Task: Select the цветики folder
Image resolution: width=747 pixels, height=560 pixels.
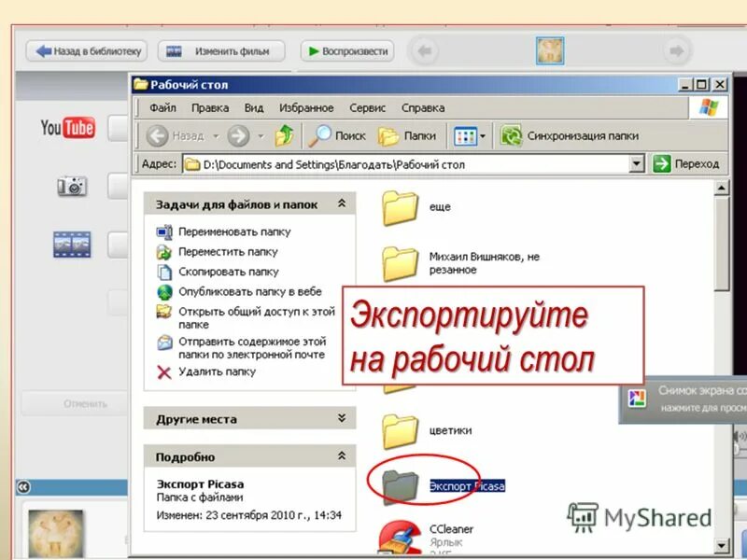Action: click(428, 431)
